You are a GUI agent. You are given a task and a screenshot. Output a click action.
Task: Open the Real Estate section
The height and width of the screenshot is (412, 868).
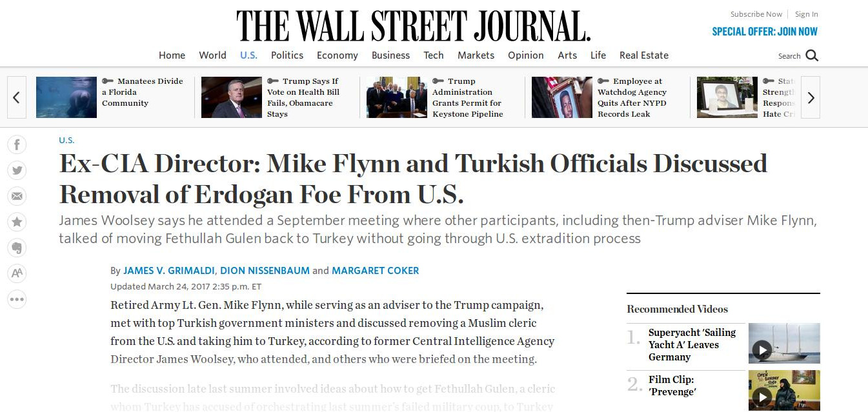click(643, 55)
